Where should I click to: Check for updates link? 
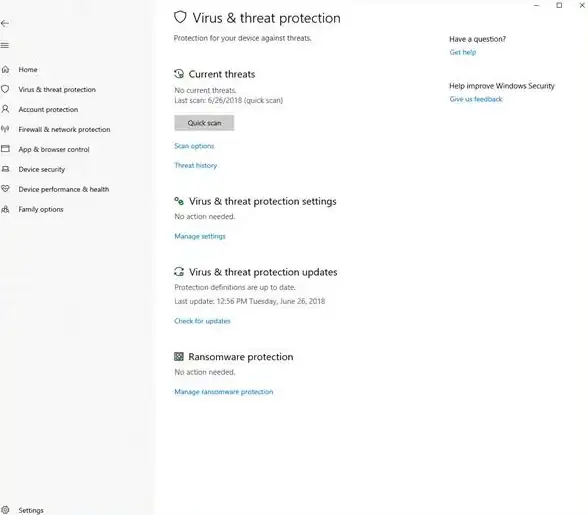(x=202, y=321)
